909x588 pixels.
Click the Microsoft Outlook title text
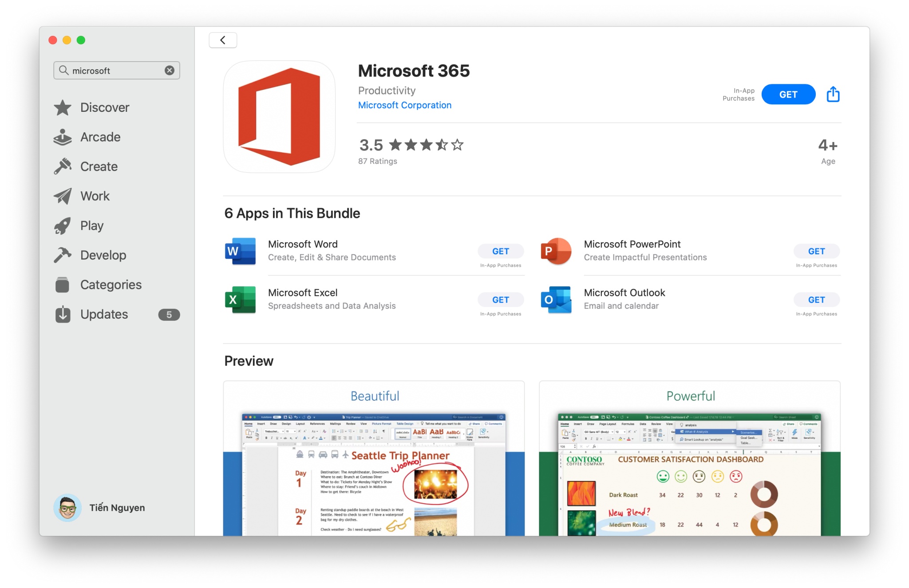[624, 293]
